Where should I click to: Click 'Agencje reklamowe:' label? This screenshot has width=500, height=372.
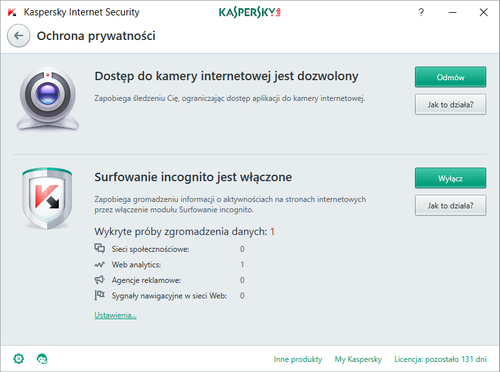pos(146,280)
